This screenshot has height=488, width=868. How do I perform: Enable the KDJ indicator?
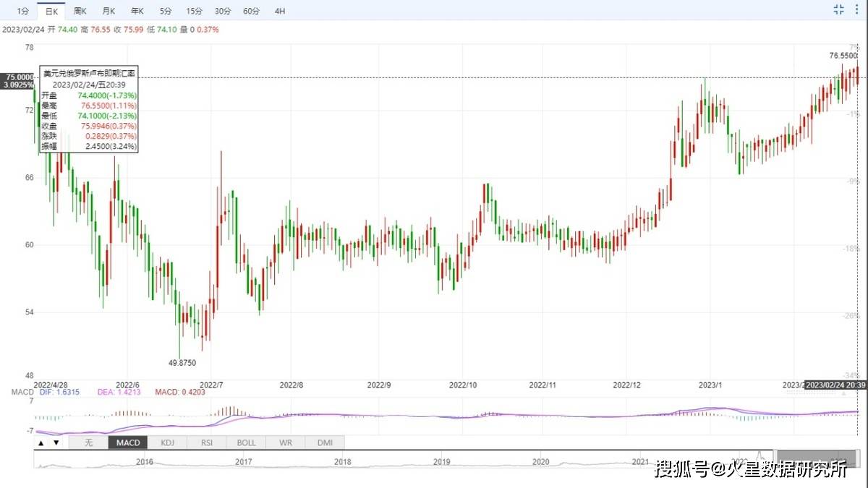point(167,442)
